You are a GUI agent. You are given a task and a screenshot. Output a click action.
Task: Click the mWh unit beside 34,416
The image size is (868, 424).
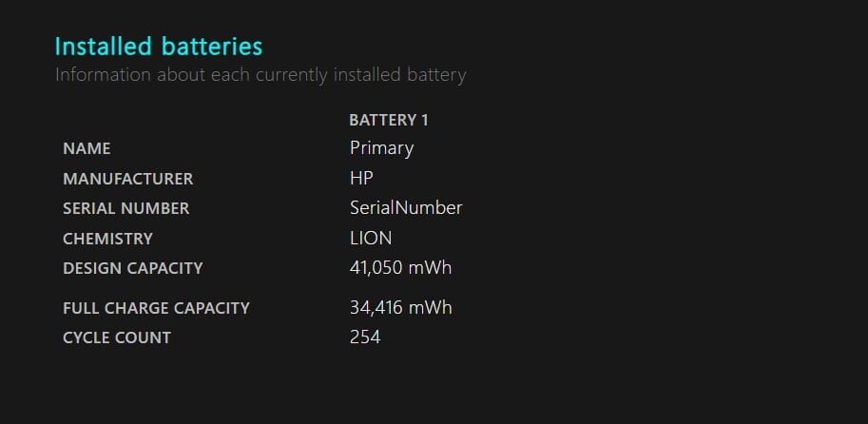430,307
